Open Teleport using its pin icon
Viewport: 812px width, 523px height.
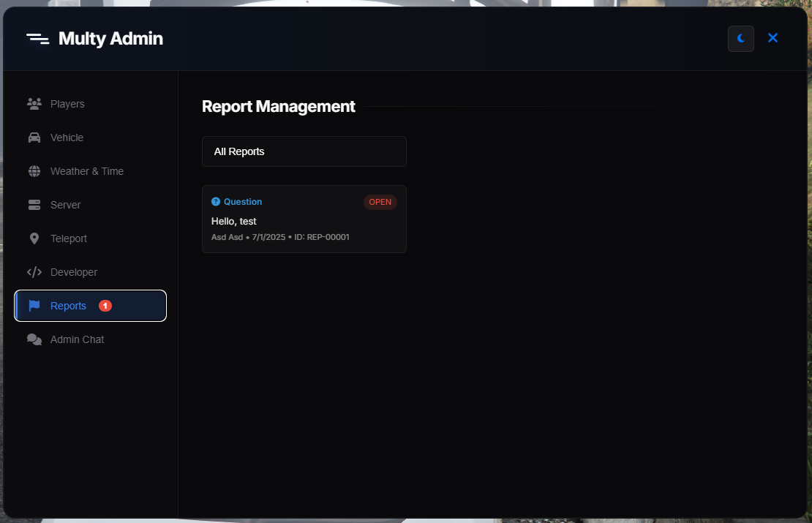[x=34, y=238]
